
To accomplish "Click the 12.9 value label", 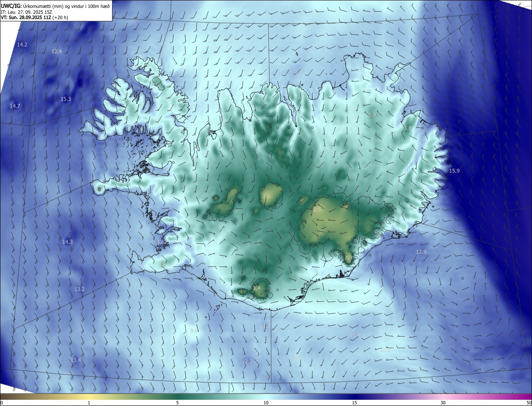I will (421, 252).
